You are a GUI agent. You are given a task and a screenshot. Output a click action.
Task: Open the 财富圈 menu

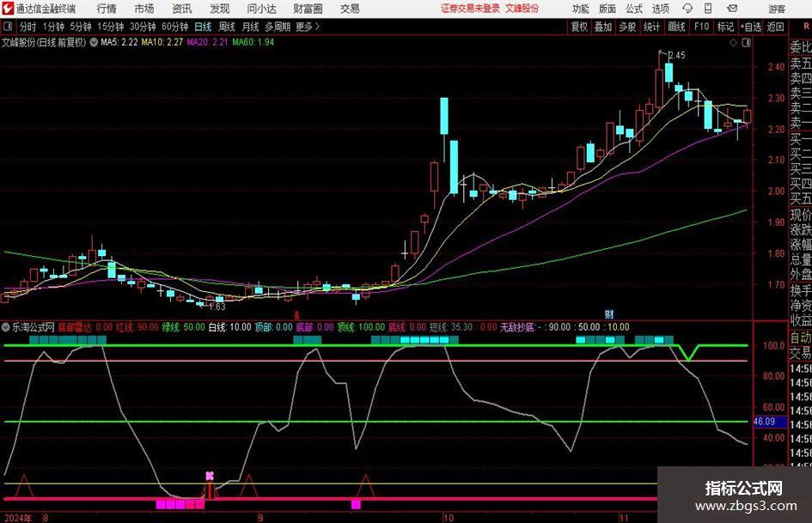308,9
